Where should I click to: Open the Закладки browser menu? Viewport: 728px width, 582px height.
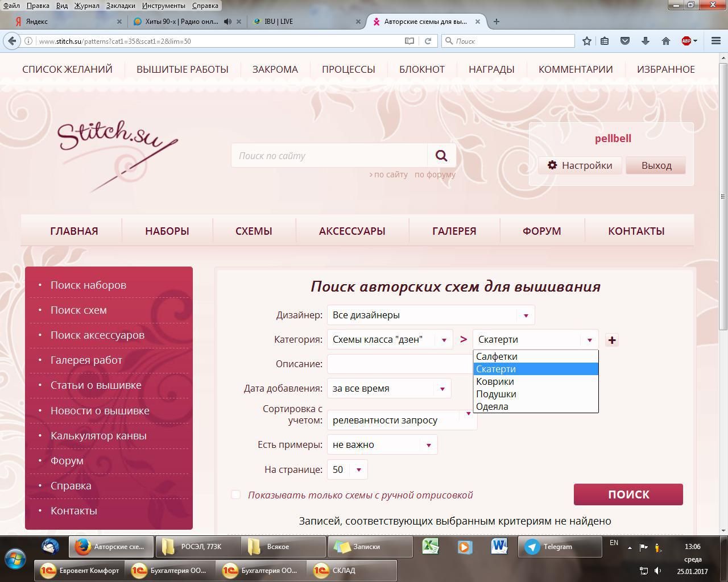(x=120, y=5)
